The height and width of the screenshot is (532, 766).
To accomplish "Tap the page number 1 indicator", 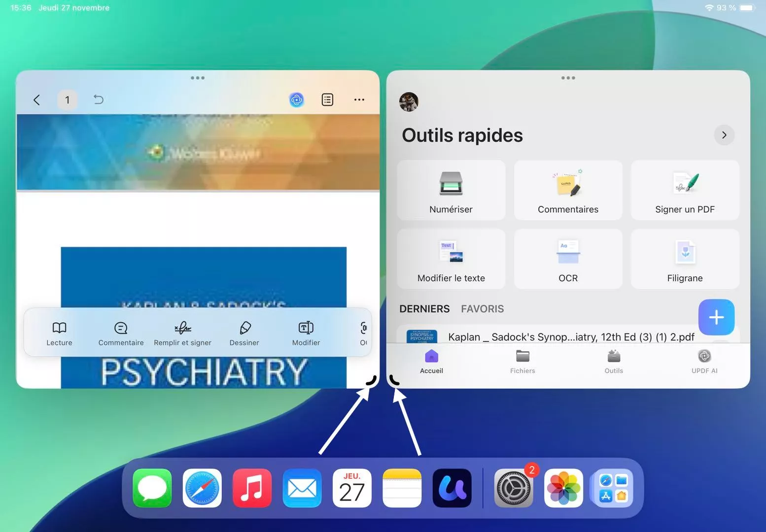I will (x=68, y=100).
